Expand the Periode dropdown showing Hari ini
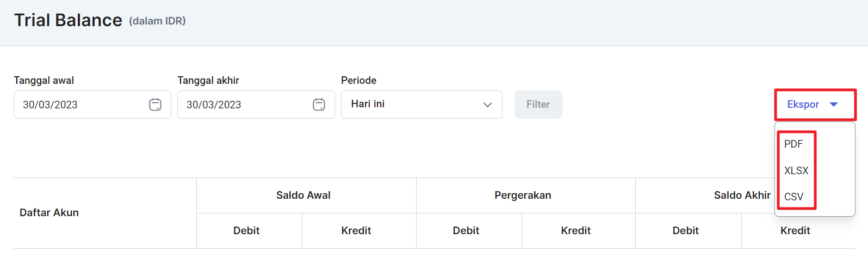The image size is (868, 257). tap(421, 105)
